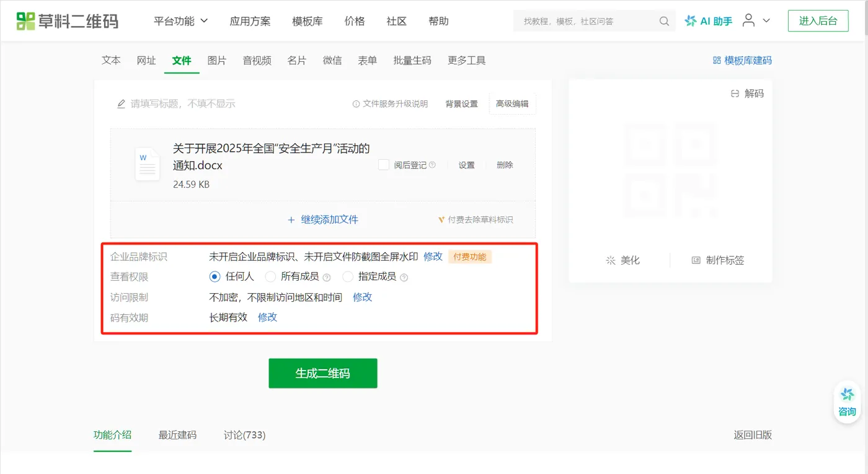Check the 阅后登记 checkbox
The height and width of the screenshot is (474, 868).
[x=384, y=165]
